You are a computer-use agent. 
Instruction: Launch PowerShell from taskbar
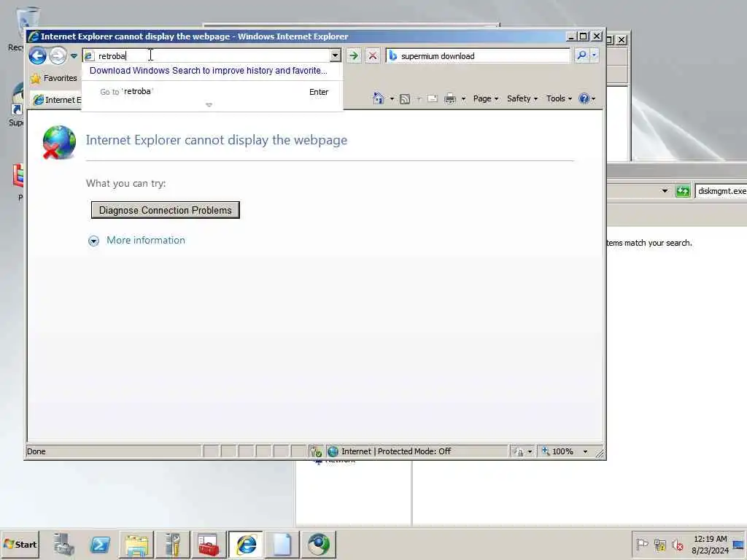point(100,544)
